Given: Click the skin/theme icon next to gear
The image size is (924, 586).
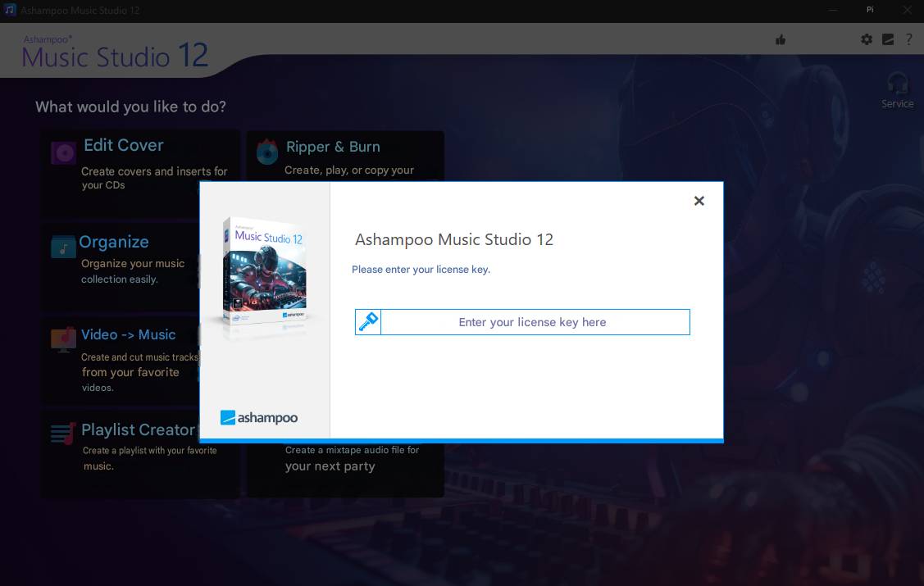Looking at the screenshot, I should click(888, 39).
